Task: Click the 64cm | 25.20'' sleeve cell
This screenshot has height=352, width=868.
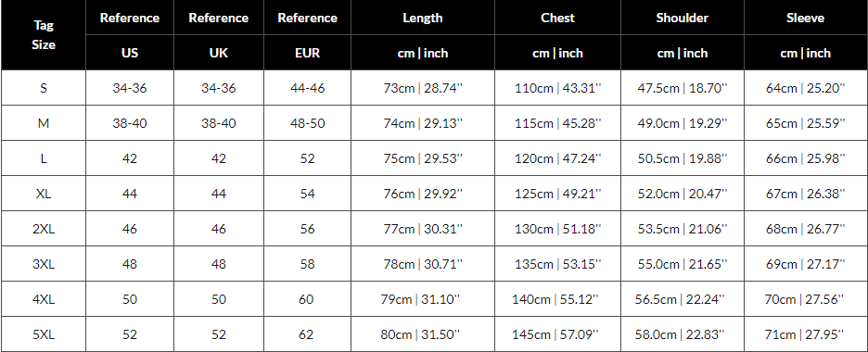Action: tap(806, 88)
